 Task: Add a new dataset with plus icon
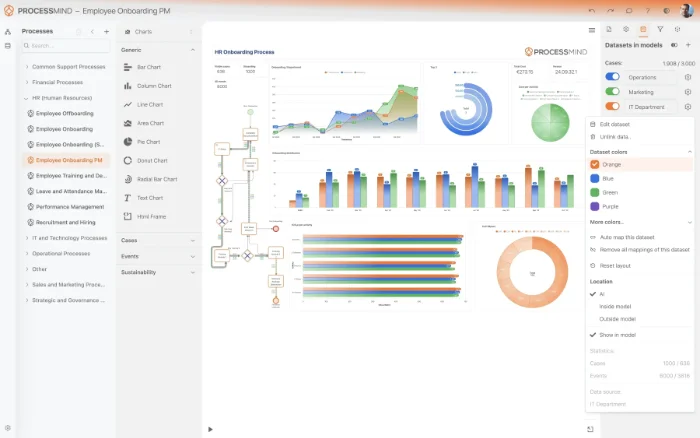point(690,45)
